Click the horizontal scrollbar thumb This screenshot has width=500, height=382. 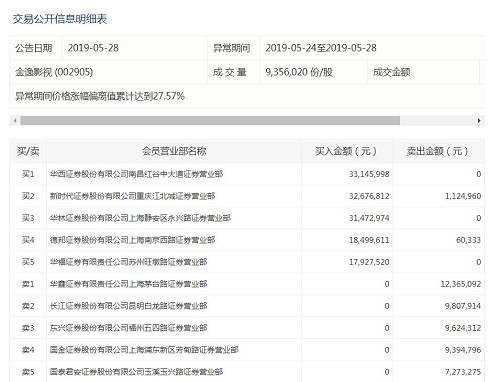(x=210, y=120)
